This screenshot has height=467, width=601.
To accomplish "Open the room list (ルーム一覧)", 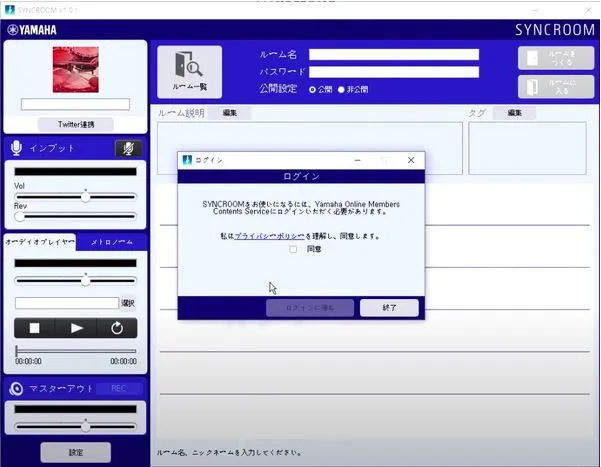I will coord(189,72).
